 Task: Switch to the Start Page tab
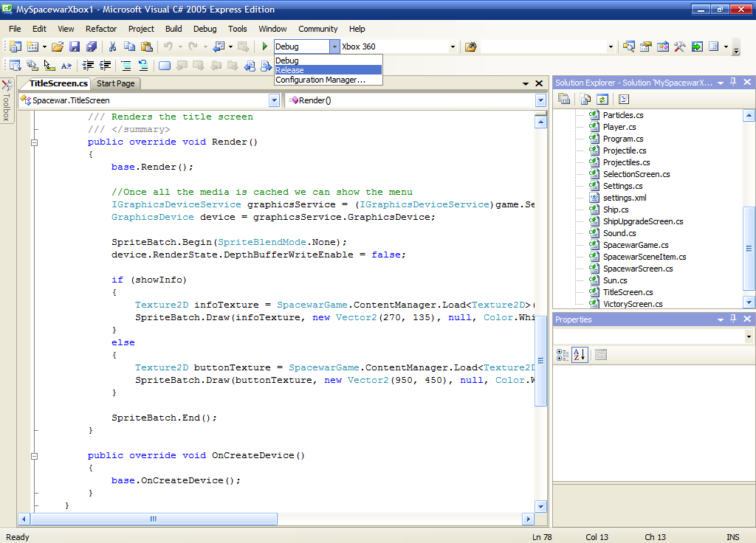pyautogui.click(x=116, y=83)
